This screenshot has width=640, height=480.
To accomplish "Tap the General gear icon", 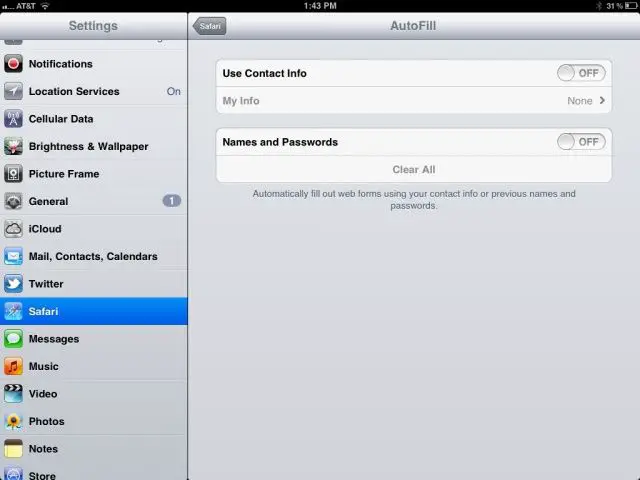I will click(13, 201).
